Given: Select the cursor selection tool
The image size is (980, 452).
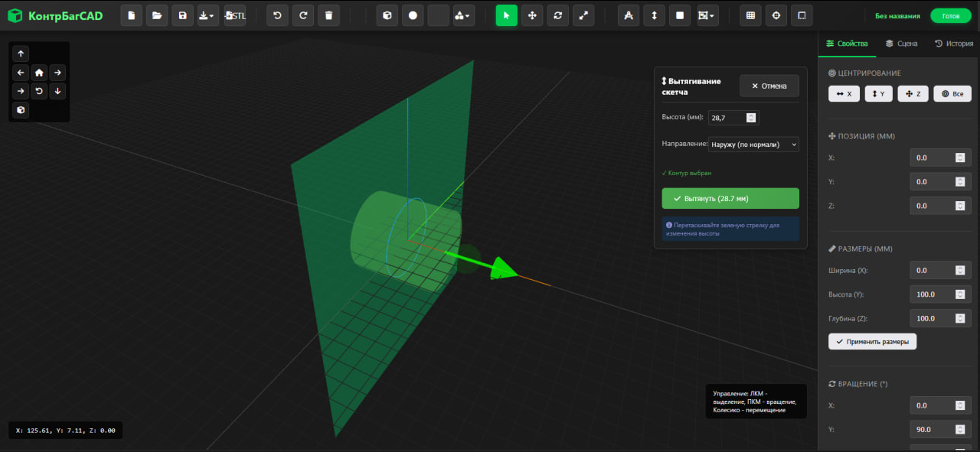Looking at the screenshot, I should coord(506,15).
